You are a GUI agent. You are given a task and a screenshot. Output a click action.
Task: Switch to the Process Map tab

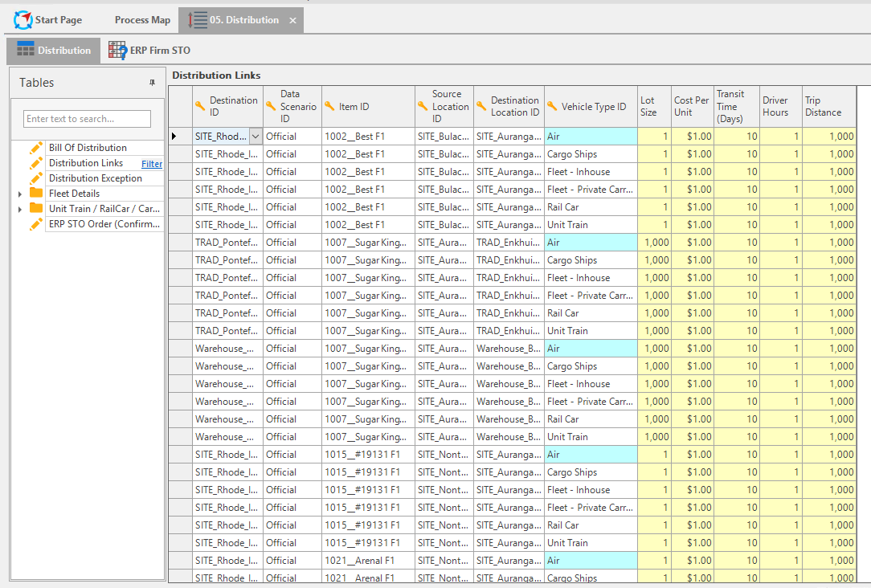(x=142, y=20)
